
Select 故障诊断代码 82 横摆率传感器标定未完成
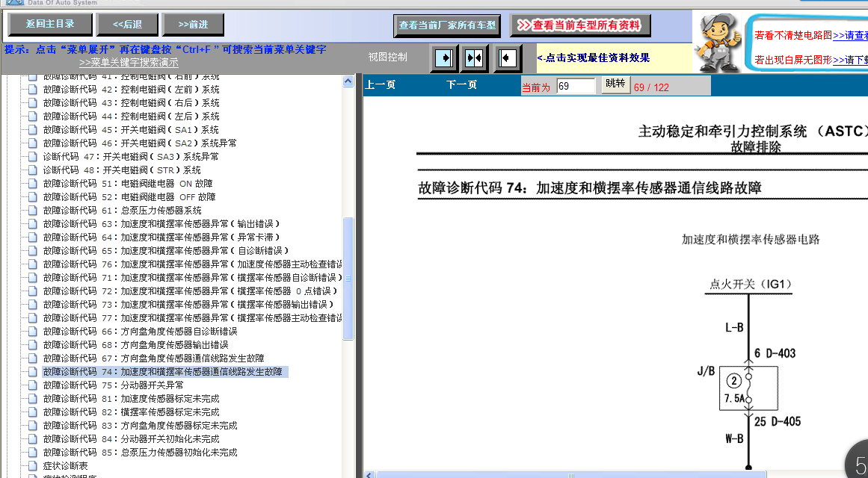(131, 412)
